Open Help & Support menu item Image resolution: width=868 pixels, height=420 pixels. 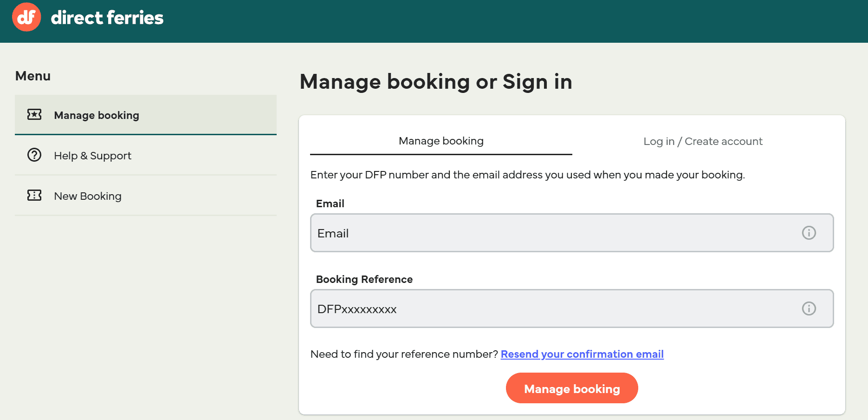pos(146,155)
